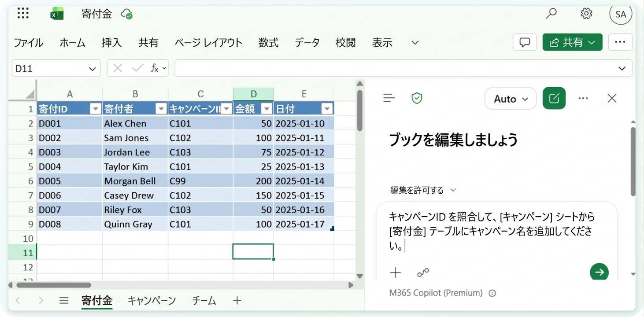
Task: Open Copilot pane three-dot menu
Action: coord(583,98)
